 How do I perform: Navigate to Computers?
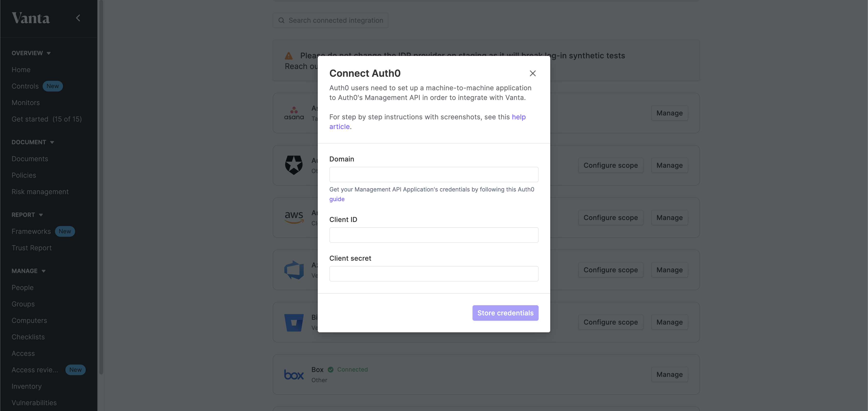[29, 321]
